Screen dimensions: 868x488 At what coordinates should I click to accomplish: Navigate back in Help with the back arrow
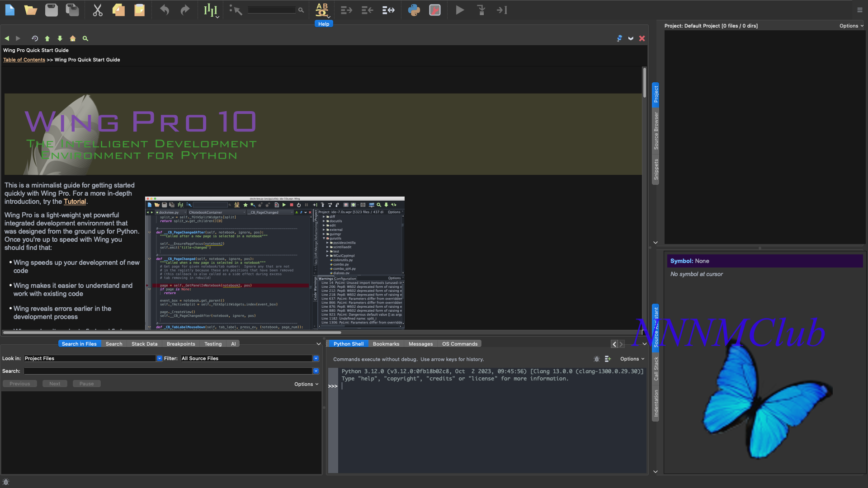(x=7, y=38)
